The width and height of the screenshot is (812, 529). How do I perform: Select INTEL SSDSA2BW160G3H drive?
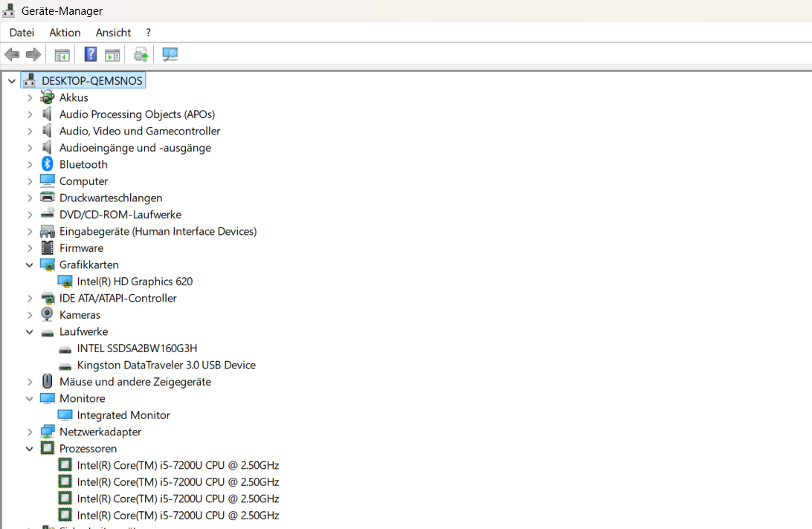click(137, 348)
